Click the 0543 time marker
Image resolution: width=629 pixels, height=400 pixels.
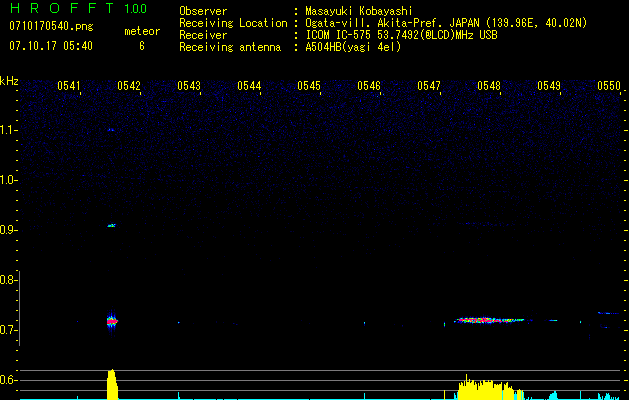189,86
